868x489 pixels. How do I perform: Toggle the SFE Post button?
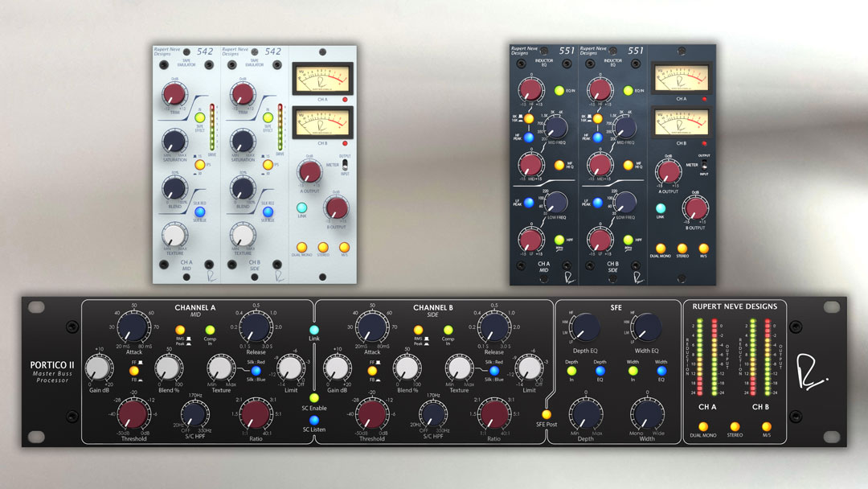pos(547,414)
